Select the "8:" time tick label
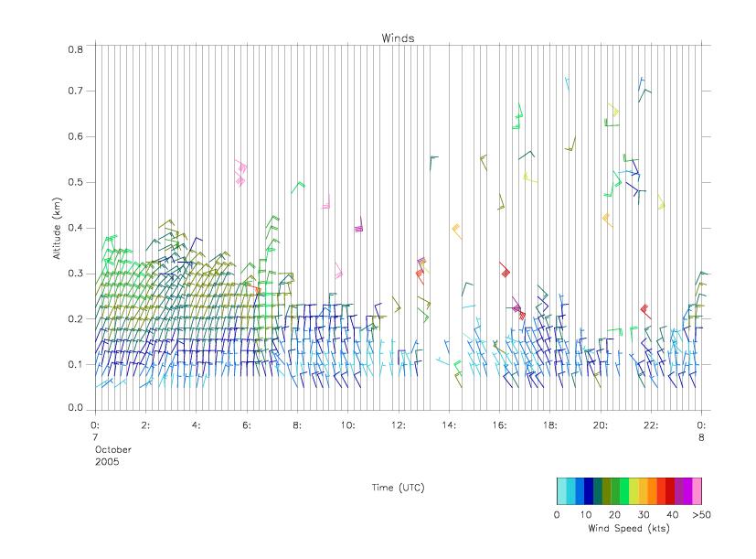756x559 pixels. [297, 425]
